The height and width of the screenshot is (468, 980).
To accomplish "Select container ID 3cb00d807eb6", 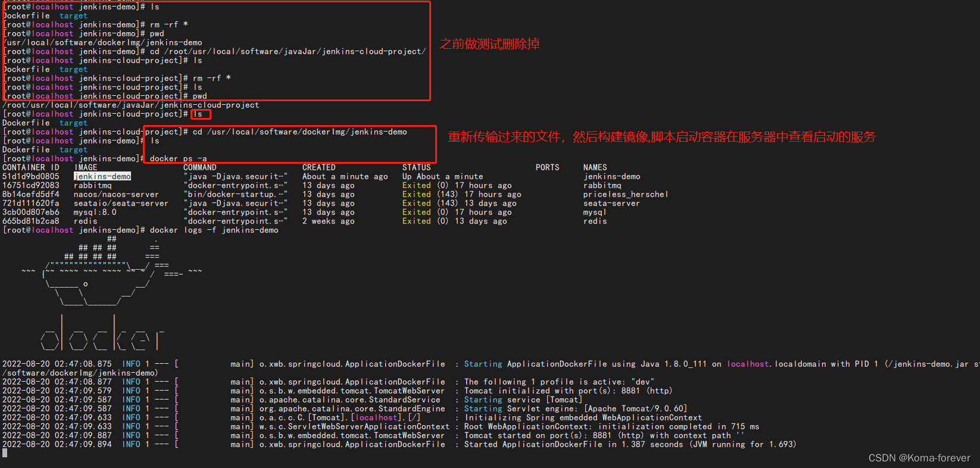I will pos(31,212).
